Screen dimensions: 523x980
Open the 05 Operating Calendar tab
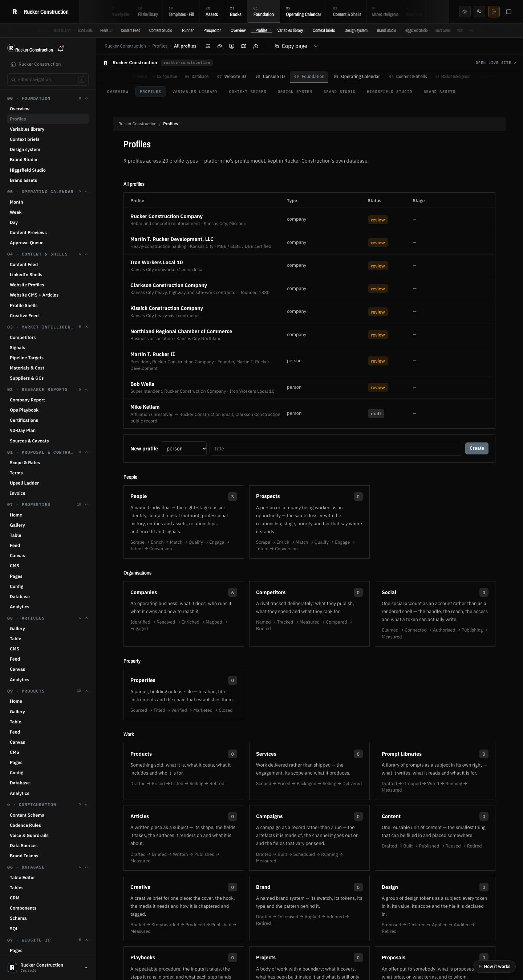pos(357,77)
